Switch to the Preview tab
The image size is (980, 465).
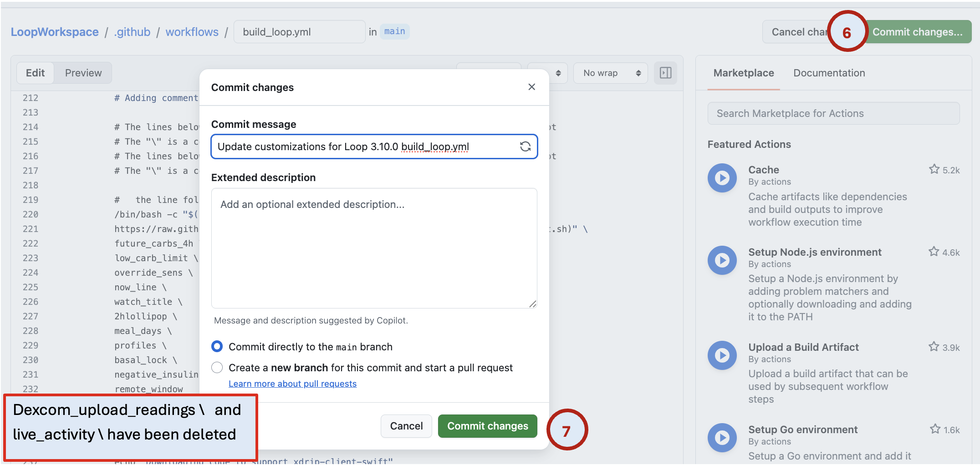tap(83, 73)
